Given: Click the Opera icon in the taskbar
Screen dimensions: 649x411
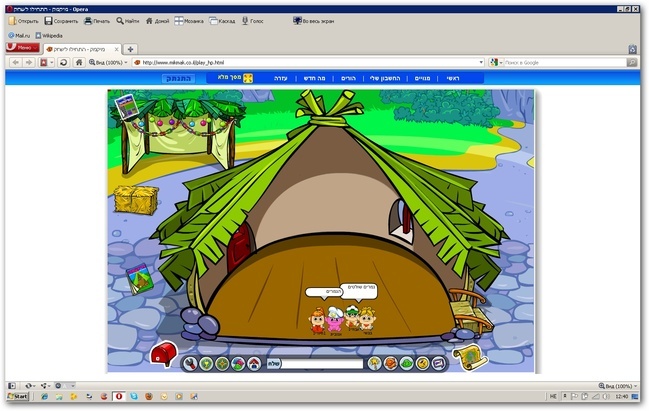Looking at the screenshot, I should click(x=119, y=397).
